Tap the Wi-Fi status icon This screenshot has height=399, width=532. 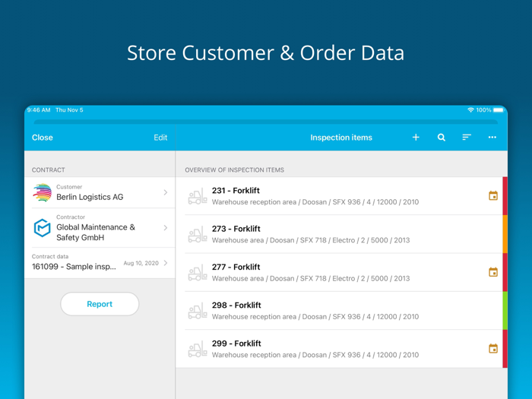(470, 110)
